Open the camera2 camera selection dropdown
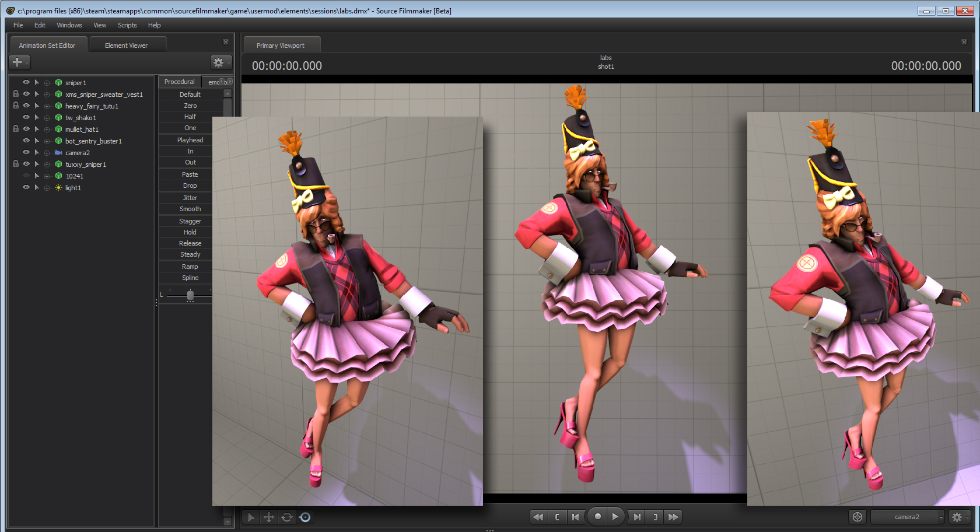 (x=907, y=517)
